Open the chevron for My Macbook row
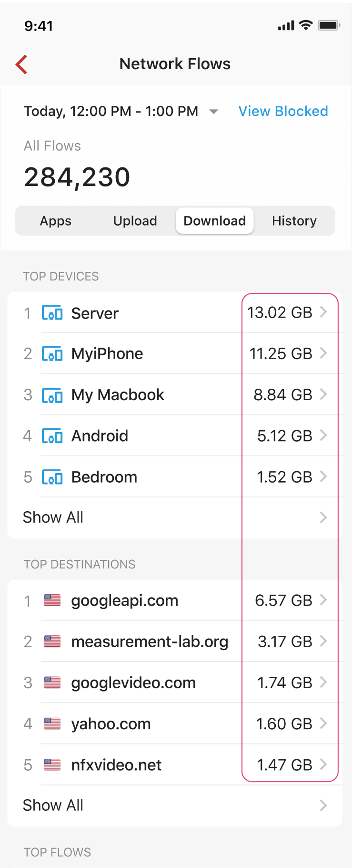This screenshot has height=868, width=352. 323,394
